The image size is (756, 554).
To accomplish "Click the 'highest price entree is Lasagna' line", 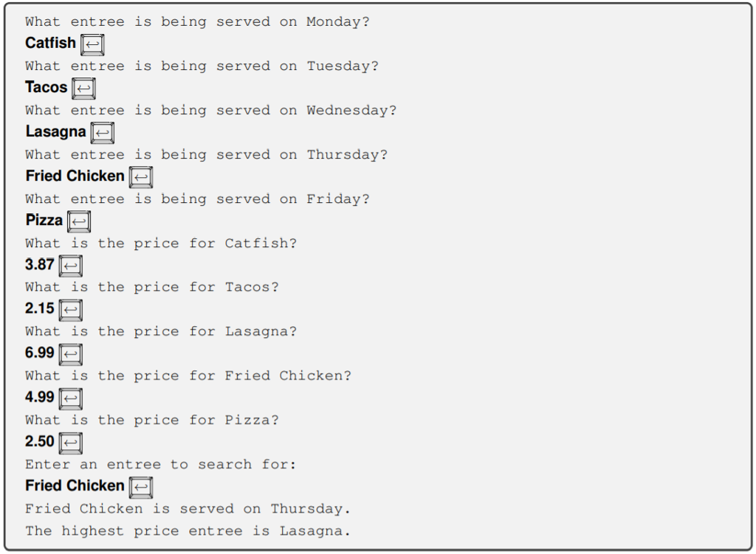I will 188,531.
